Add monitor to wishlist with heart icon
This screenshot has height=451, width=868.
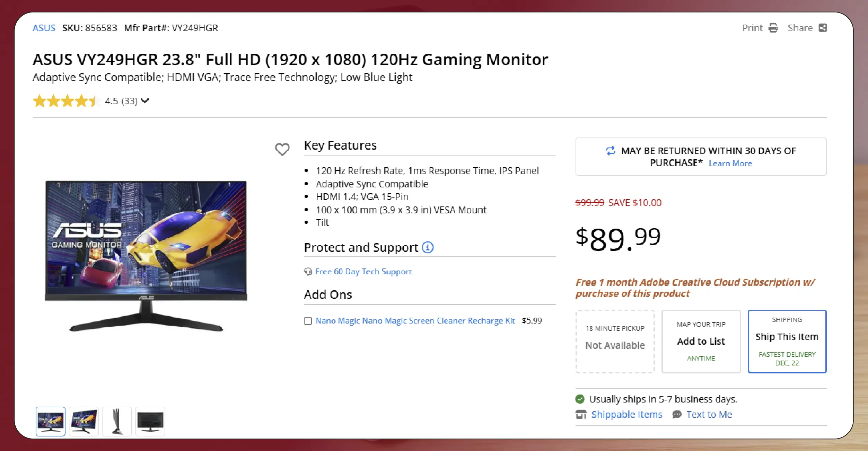[282, 149]
